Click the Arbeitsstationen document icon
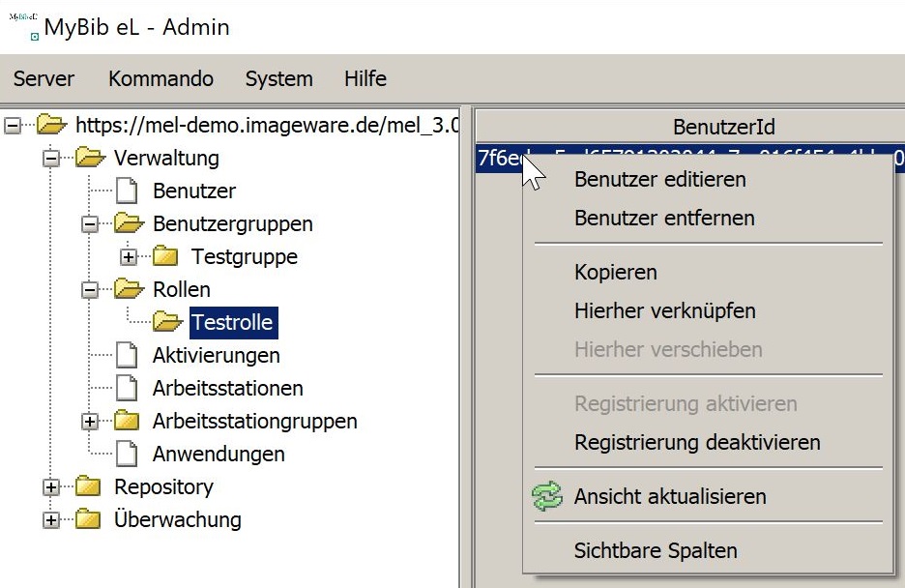The width and height of the screenshot is (905, 588). tap(127, 388)
